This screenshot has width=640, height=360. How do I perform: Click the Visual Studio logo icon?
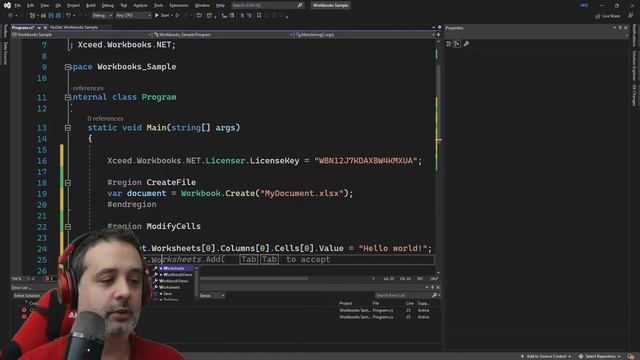(7, 5)
